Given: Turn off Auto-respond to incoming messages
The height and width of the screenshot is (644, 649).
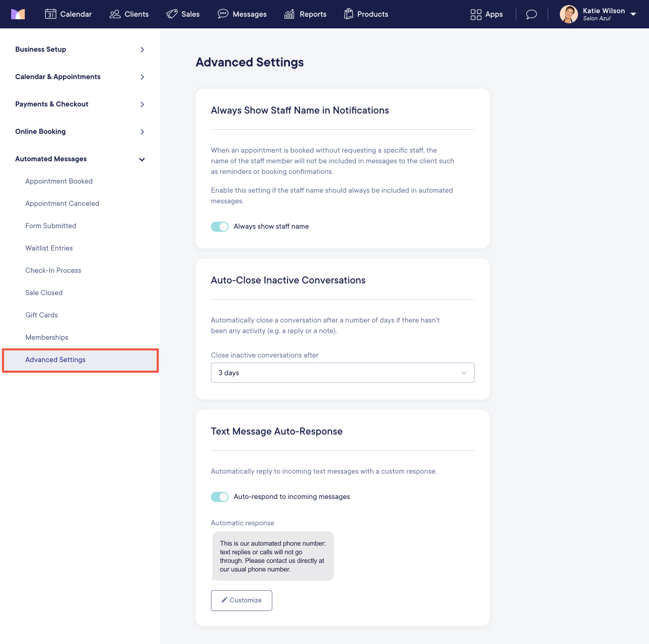Looking at the screenshot, I should (220, 497).
